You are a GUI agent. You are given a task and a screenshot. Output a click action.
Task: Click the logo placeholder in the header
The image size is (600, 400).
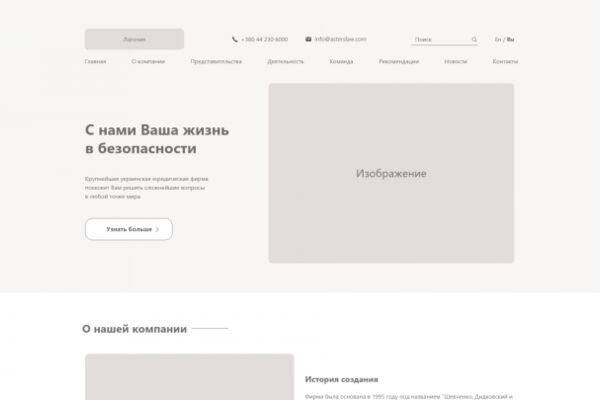134,39
